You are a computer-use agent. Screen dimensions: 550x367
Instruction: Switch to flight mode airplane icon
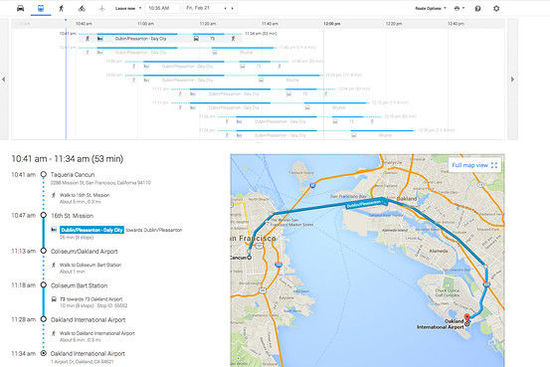[x=102, y=8]
